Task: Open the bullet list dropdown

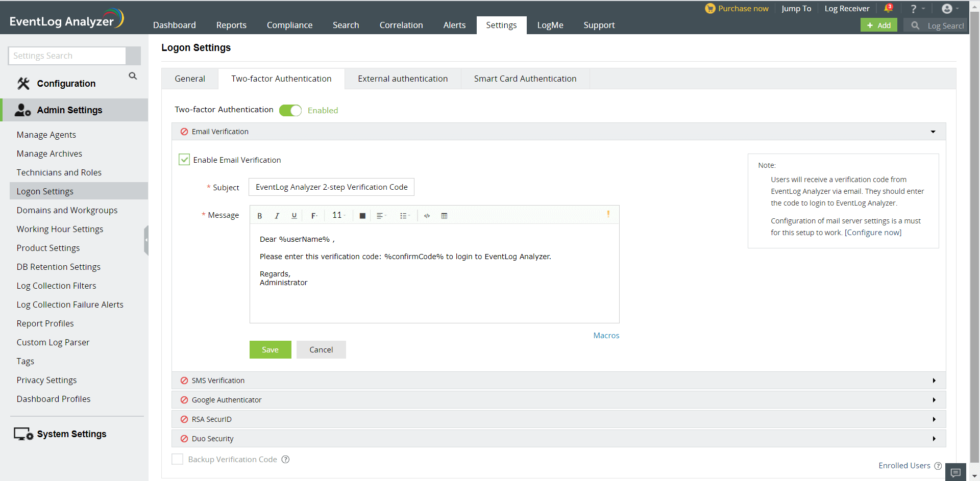Action: click(x=405, y=216)
